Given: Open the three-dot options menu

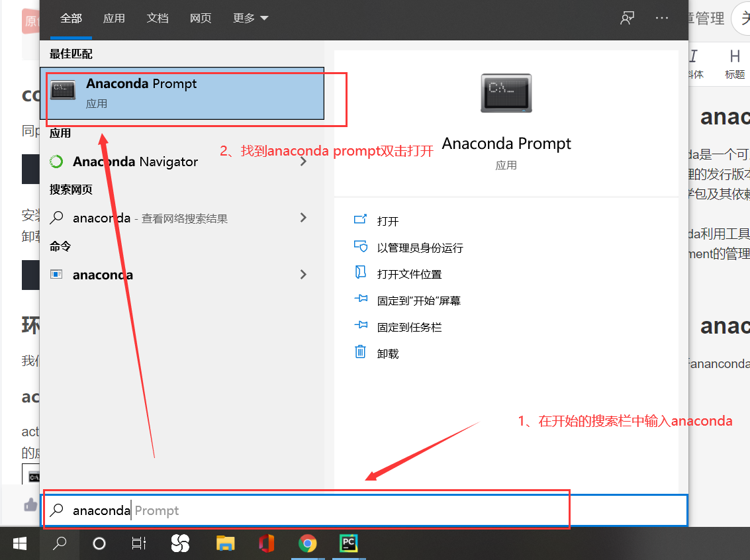Looking at the screenshot, I should tap(662, 18).
